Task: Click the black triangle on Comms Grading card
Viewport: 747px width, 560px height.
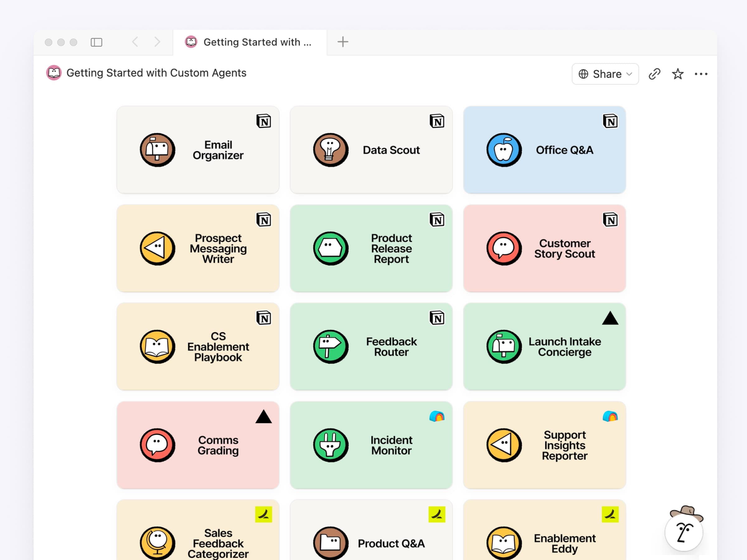Action: 263,417
